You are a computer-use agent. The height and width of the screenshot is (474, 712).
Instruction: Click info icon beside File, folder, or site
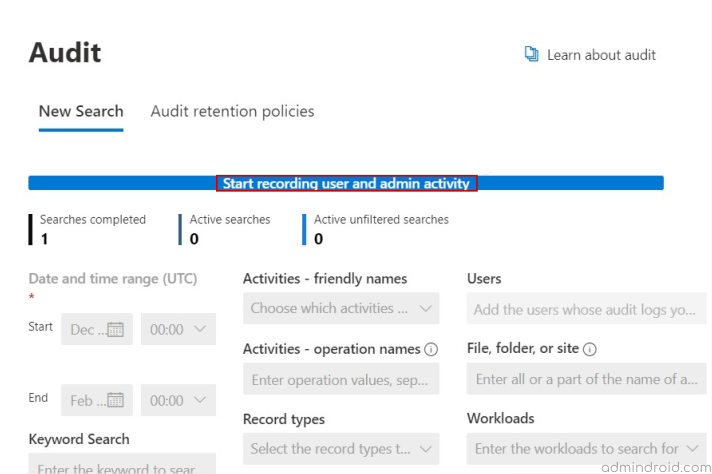(x=589, y=349)
